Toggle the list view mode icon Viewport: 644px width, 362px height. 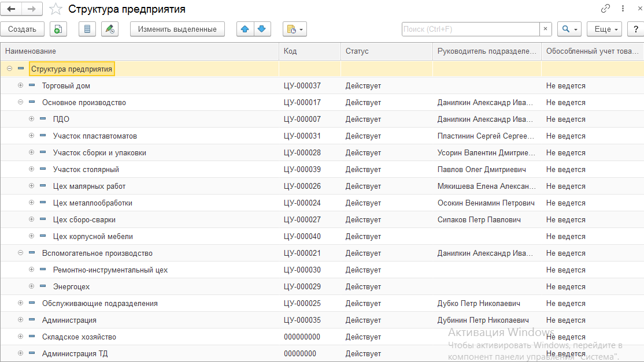tap(87, 29)
